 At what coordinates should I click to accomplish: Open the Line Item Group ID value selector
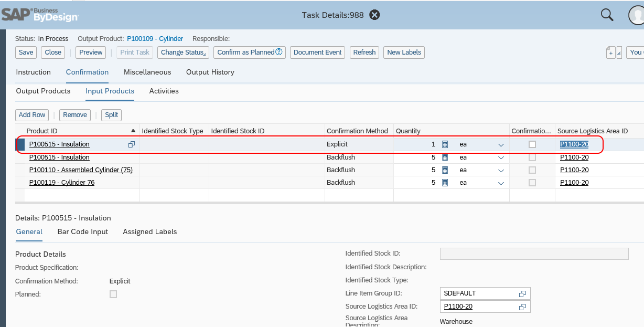tap(522, 293)
